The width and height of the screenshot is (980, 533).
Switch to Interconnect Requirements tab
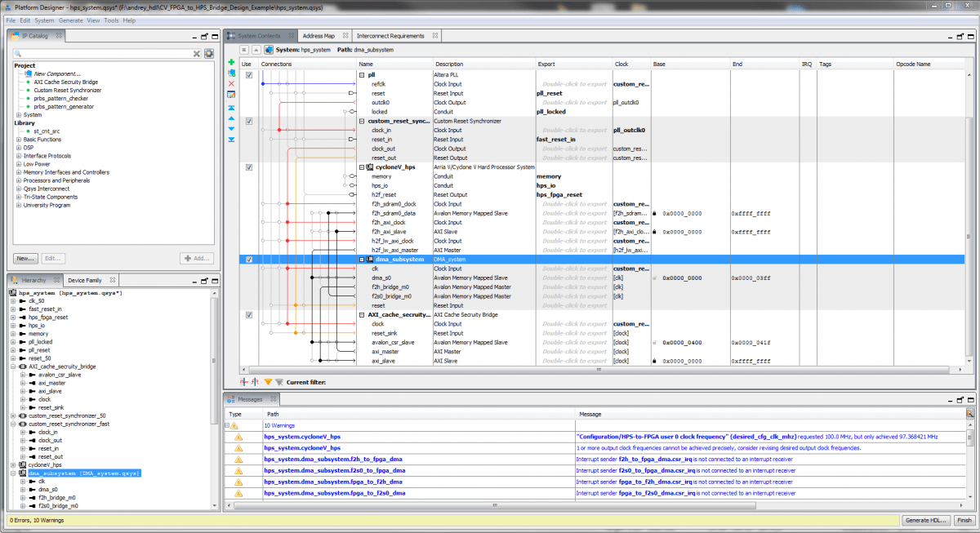coord(391,36)
